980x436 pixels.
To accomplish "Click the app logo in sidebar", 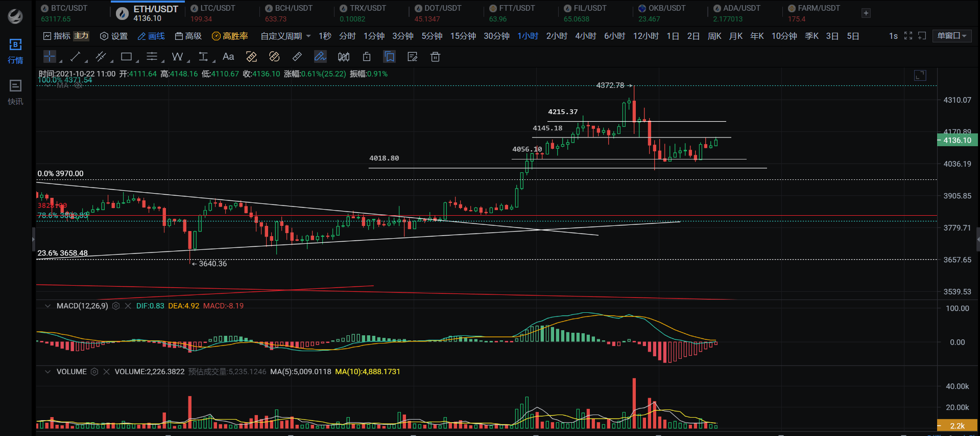I will pos(15,16).
